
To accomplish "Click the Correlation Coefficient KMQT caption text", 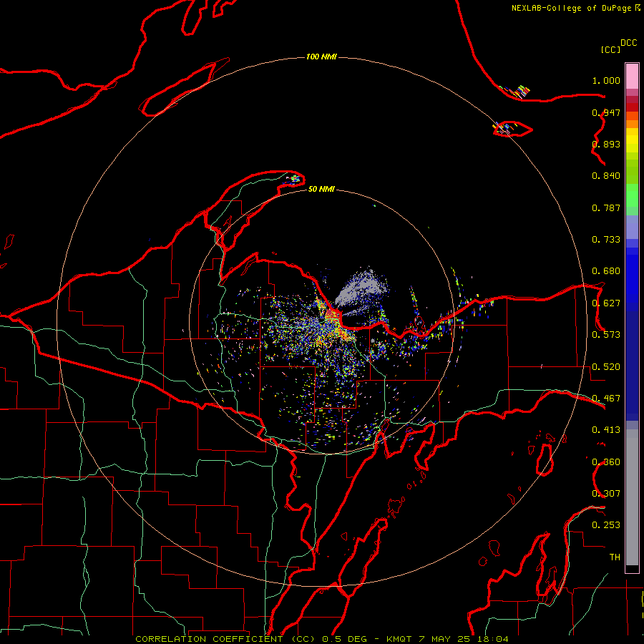I will click(x=321, y=639).
